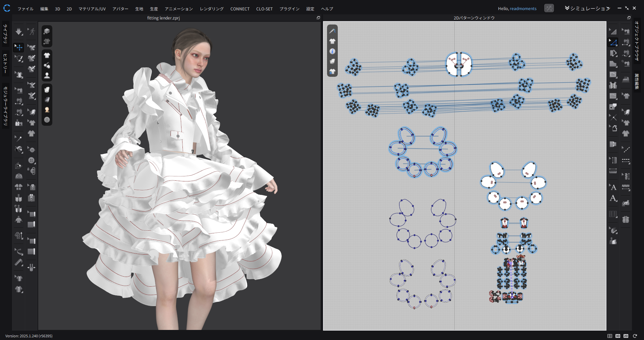Select the Button tool in 3D toolbar
The image size is (644, 340).
click(x=32, y=160)
